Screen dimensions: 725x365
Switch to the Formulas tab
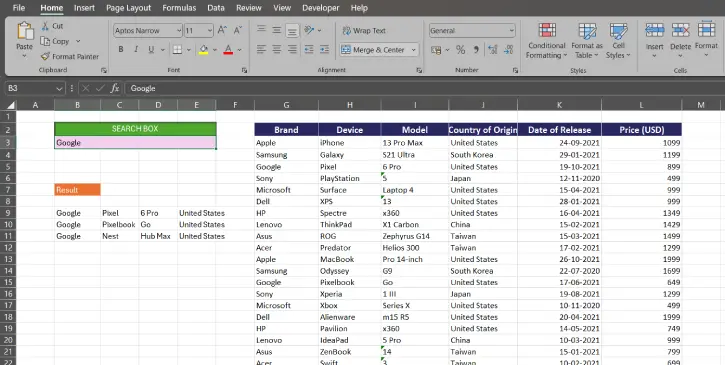[x=179, y=8]
